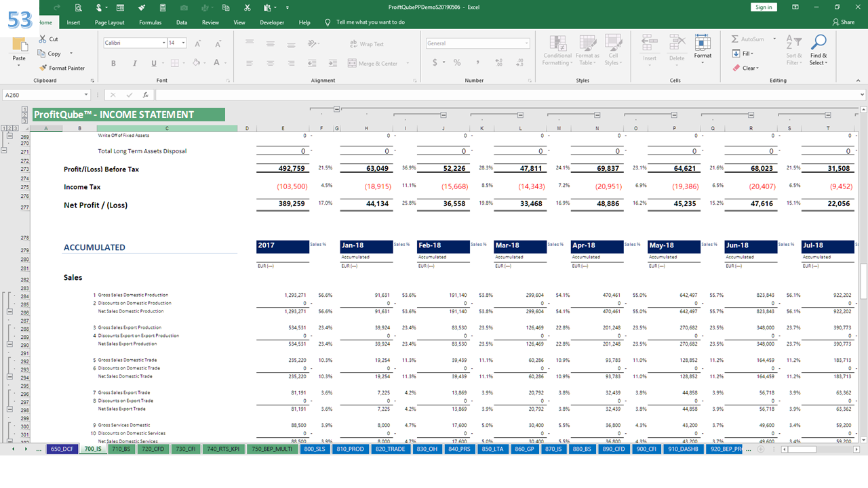Click the Decrease Indent icon
This screenshot has width=868, height=488.
312,64
